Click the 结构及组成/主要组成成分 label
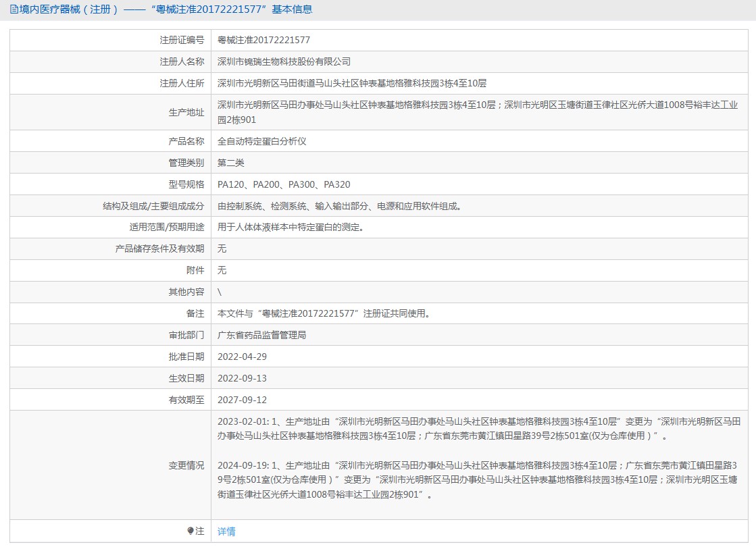Screen dimensions: 756x549 (153, 206)
